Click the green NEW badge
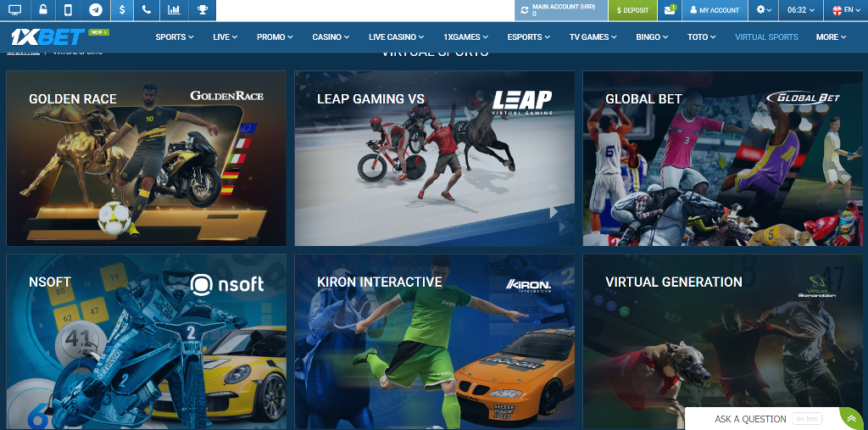This screenshot has height=430, width=868. (98, 32)
